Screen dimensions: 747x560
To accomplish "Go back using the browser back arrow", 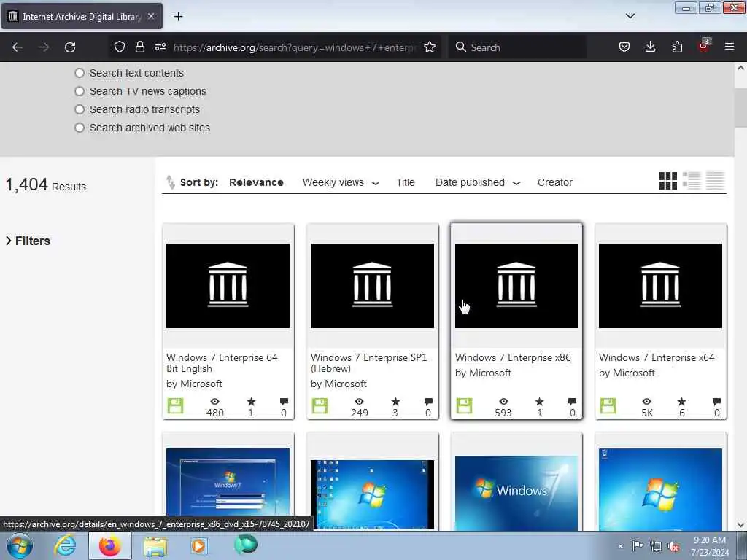I will point(18,47).
